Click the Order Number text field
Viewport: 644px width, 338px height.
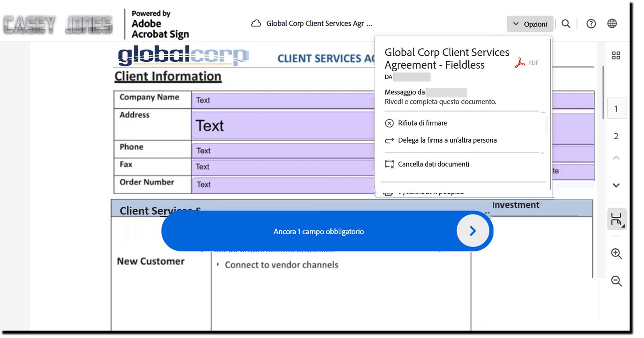[x=283, y=184]
